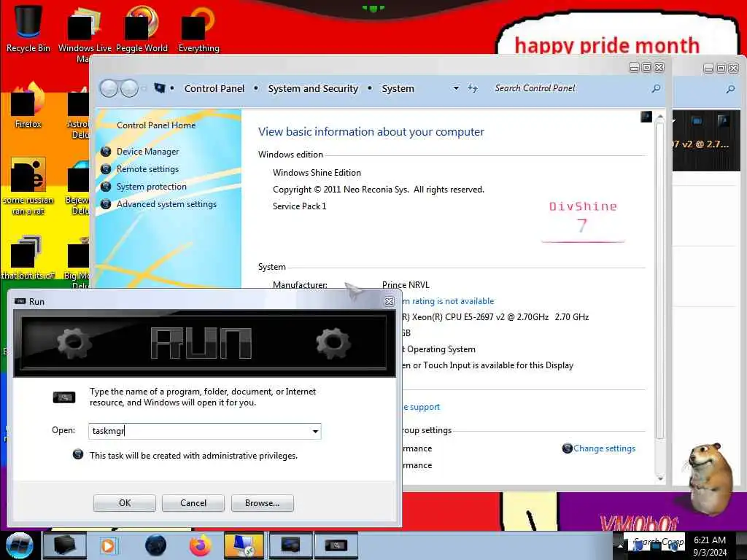The height and width of the screenshot is (560, 747).
Task: Click the Start orb on the taskbar
Action: pyautogui.click(x=20, y=545)
